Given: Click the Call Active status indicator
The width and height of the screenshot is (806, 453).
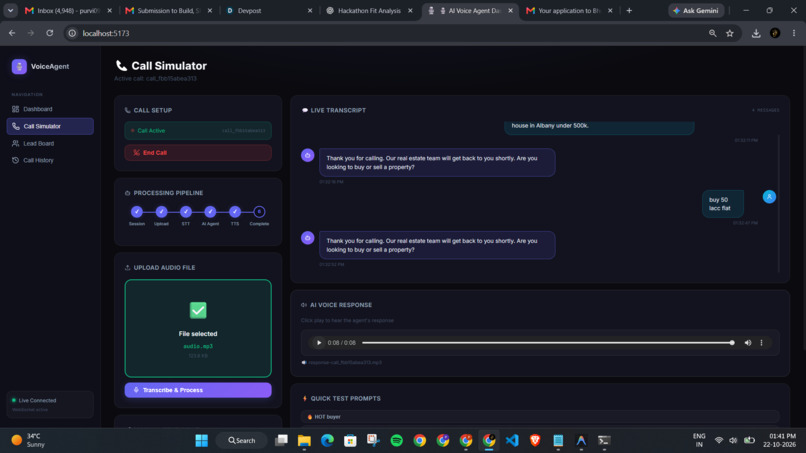Looking at the screenshot, I should 198,131.
